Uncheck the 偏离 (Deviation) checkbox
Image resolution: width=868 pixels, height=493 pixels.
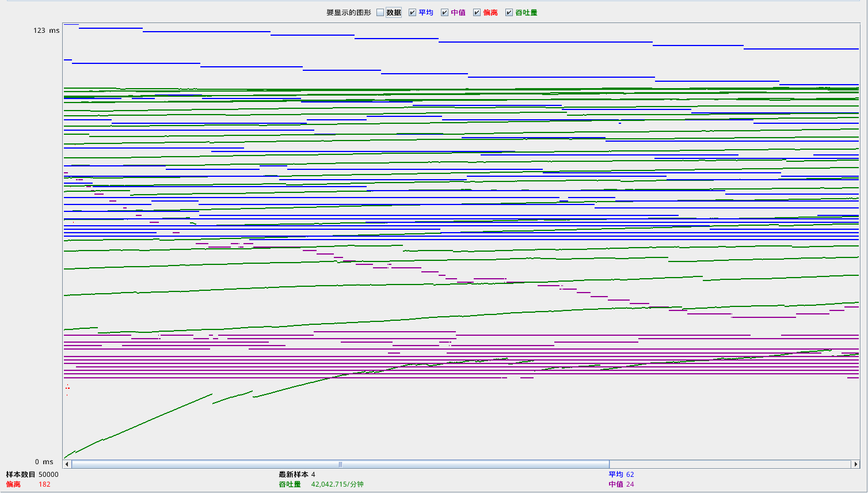pyautogui.click(x=477, y=13)
